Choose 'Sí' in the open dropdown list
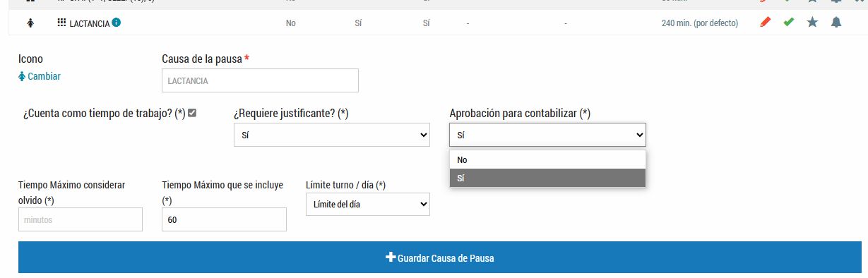The height and width of the screenshot is (278, 868). [547, 179]
